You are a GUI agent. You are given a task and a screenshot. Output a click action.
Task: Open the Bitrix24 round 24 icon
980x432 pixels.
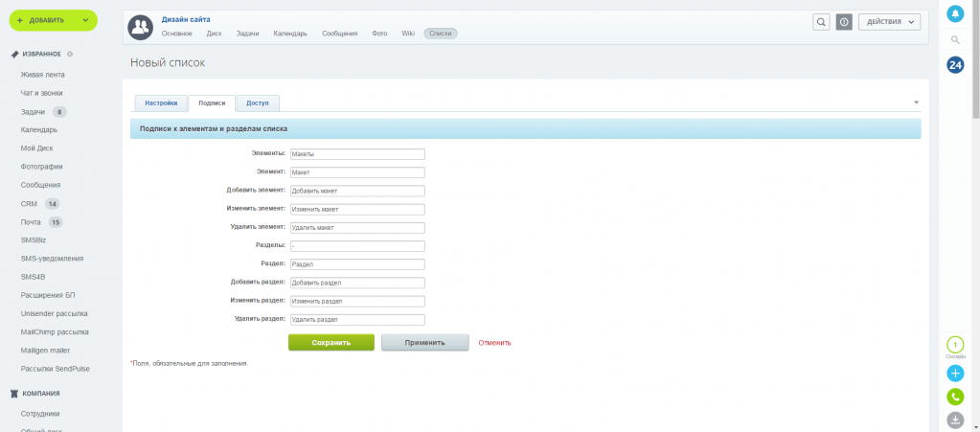(955, 65)
